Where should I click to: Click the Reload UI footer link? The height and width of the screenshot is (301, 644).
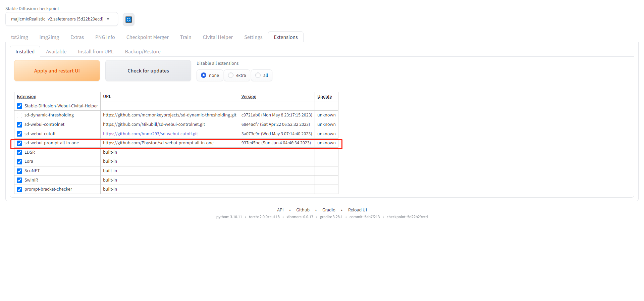(x=357, y=210)
